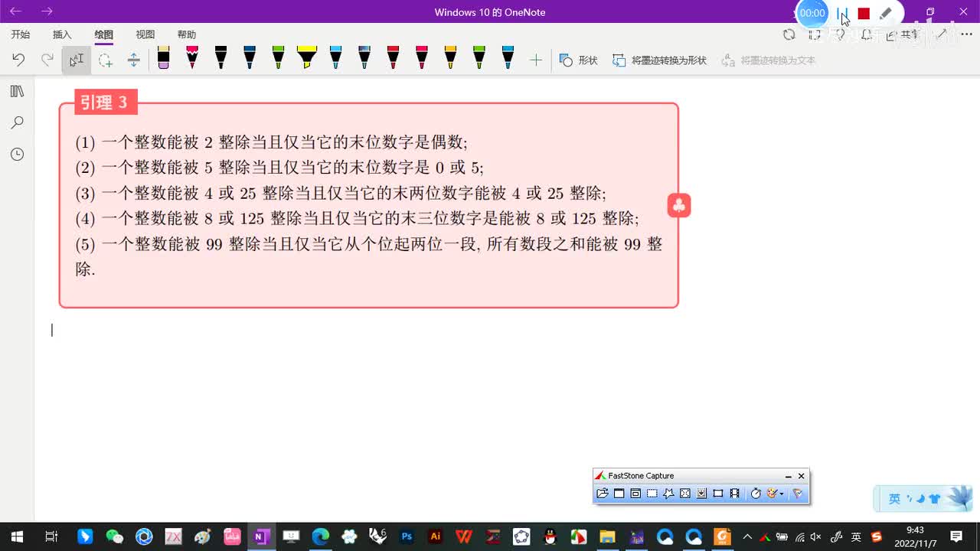Stop the screen recording red square
This screenshot has width=980, height=551.
(x=864, y=13)
